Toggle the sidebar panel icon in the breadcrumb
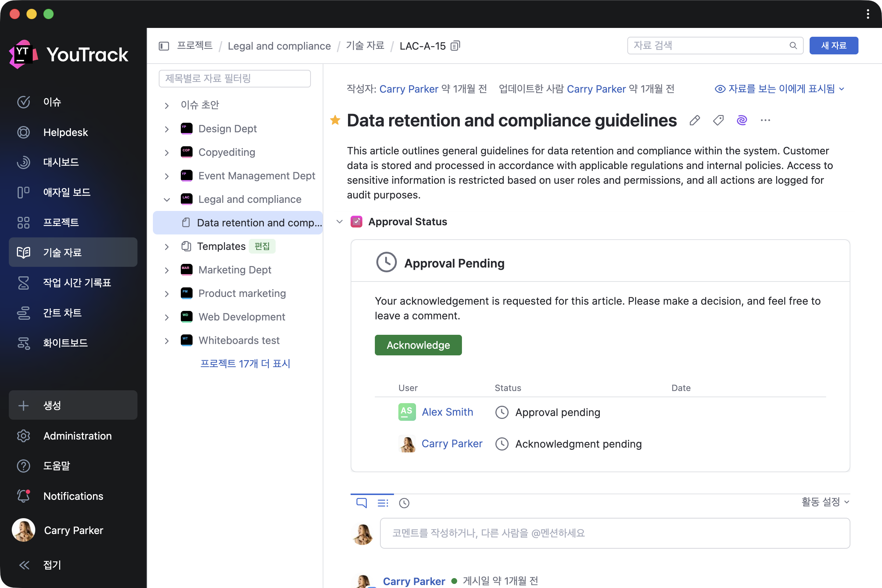The image size is (882, 588). [x=164, y=46]
